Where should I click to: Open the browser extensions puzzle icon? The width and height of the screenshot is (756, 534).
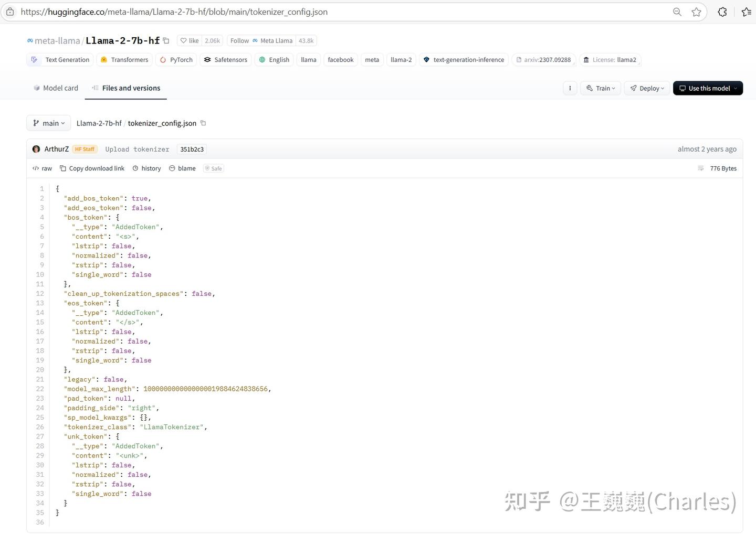tap(722, 12)
